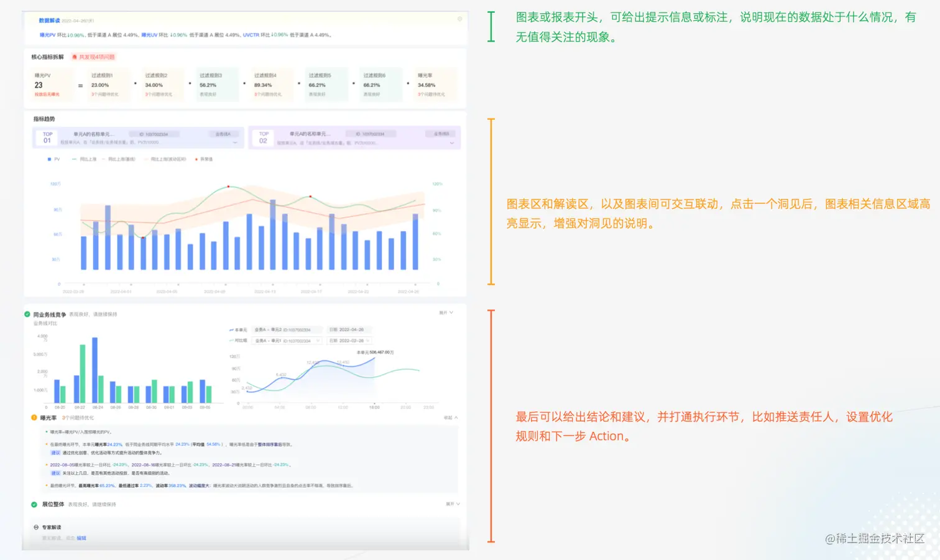Image resolution: width=940 pixels, height=560 pixels.
Task: Select the 过滤规则4 card with 89.34%
Action: [x=271, y=85]
